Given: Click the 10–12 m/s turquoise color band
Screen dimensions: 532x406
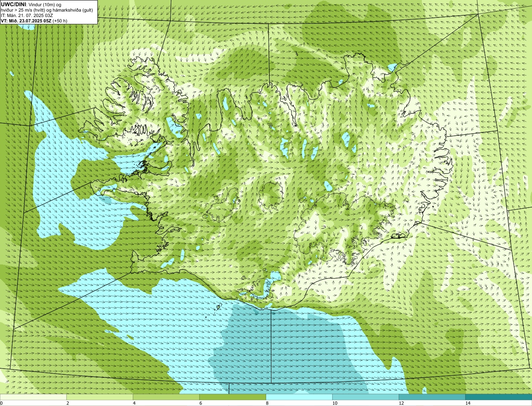Looking at the screenshot, I should click(366, 397).
